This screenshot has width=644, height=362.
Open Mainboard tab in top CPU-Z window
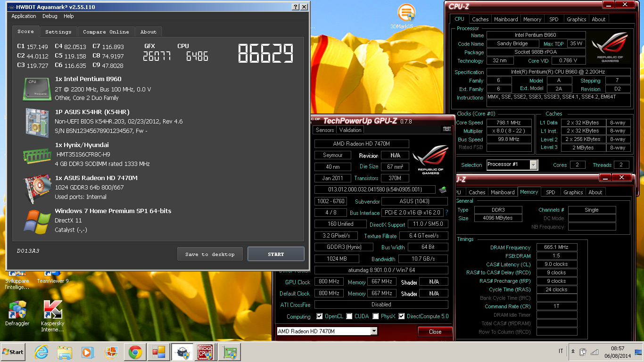506,19
